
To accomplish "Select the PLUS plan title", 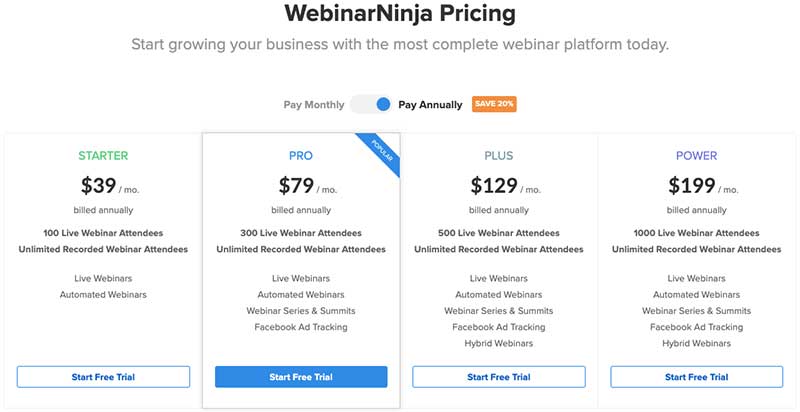I will pos(499,156).
